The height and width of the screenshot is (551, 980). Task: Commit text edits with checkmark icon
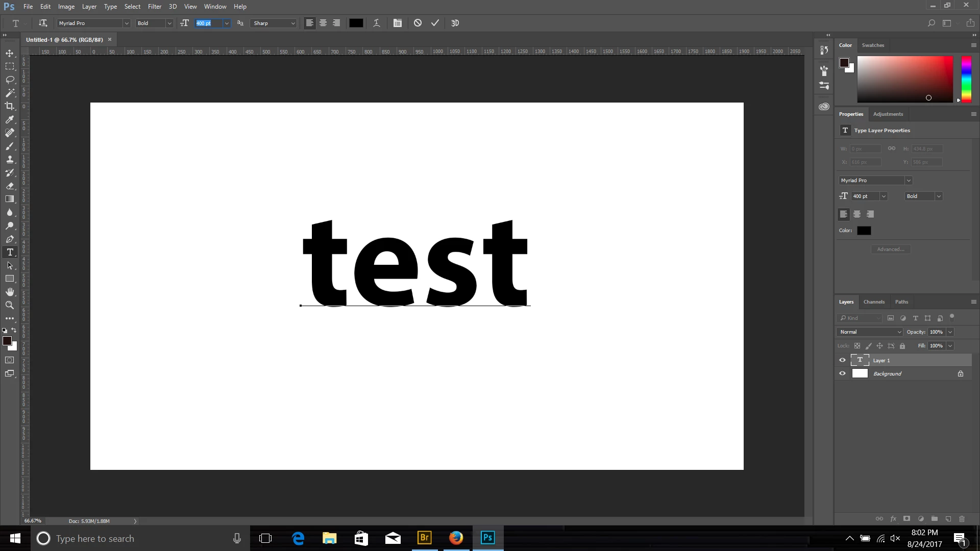pyautogui.click(x=435, y=23)
